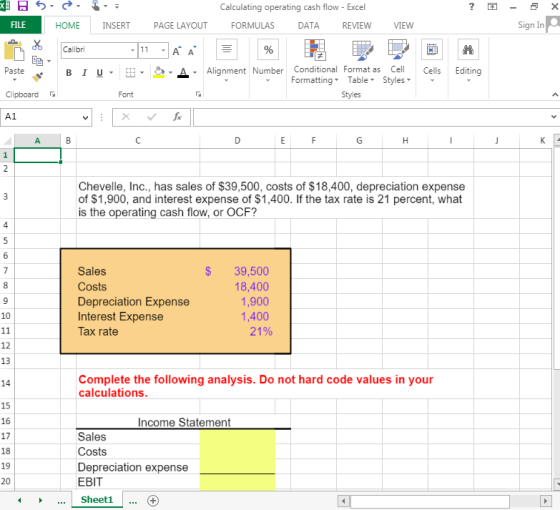Cancel the formula entry with X

(x=126, y=117)
